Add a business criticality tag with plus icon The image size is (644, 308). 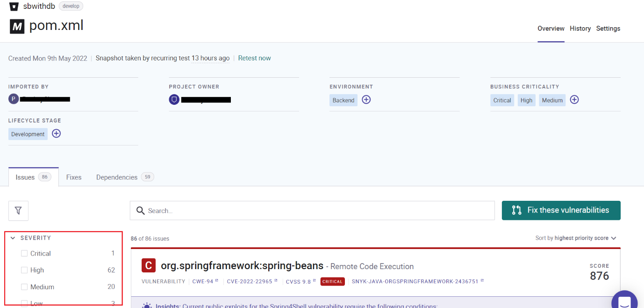pos(574,100)
